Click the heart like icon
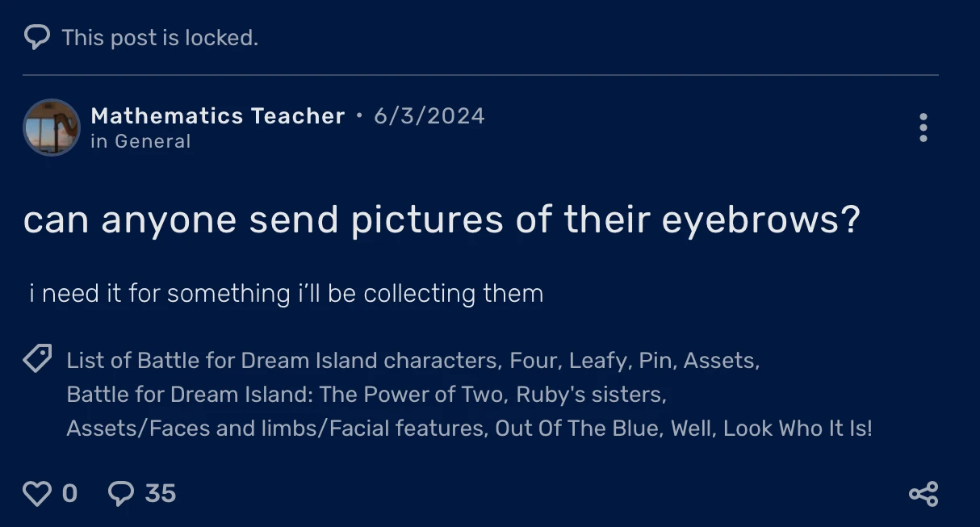The width and height of the screenshot is (980, 527). (37, 492)
